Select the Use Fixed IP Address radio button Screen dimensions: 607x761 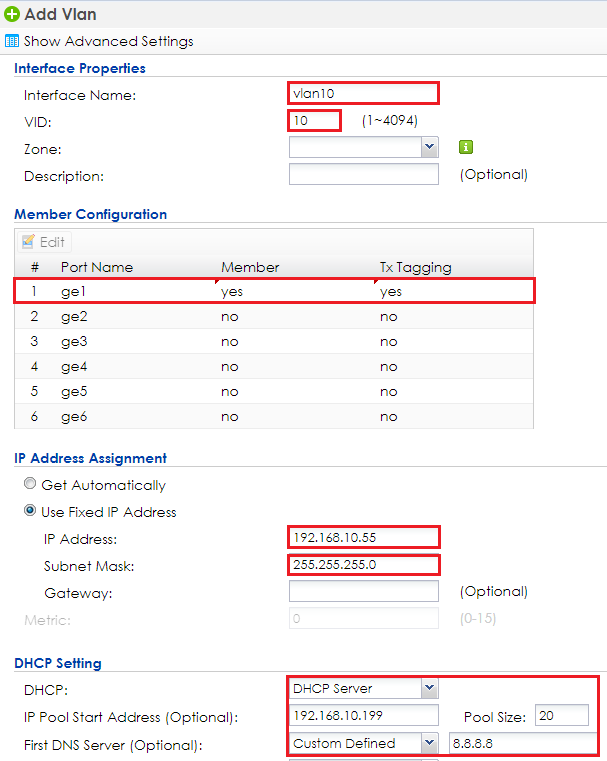30,511
